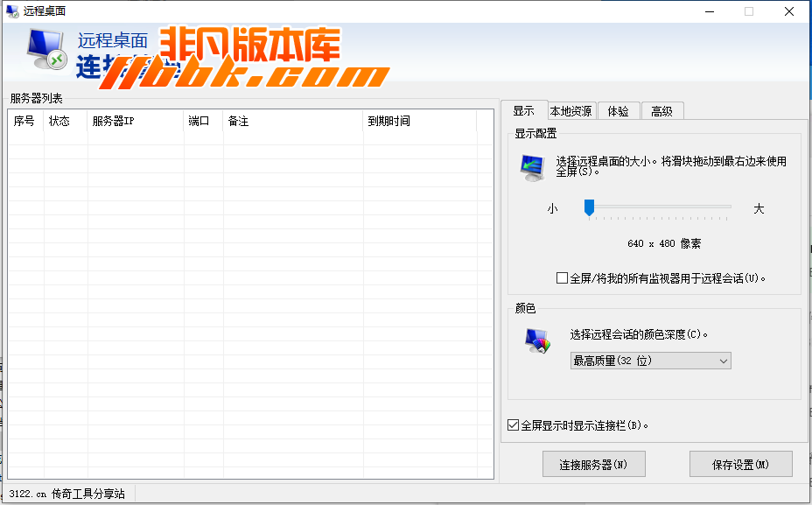Select the 高级 tab
The image size is (812, 505).
click(x=661, y=111)
